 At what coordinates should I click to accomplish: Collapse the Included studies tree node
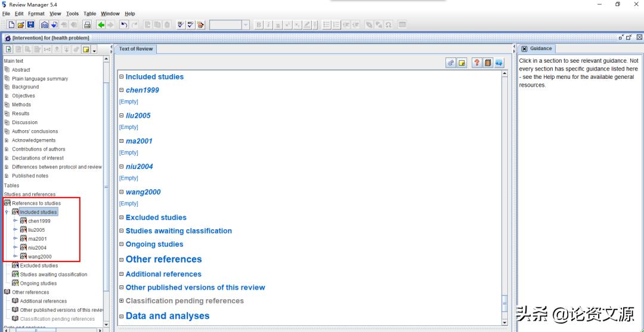click(7, 212)
